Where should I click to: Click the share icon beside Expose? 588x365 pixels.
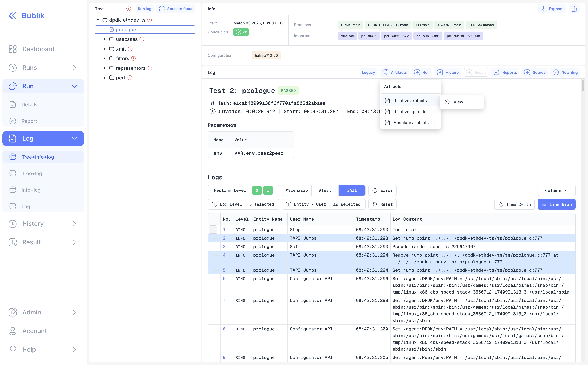click(x=574, y=9)
